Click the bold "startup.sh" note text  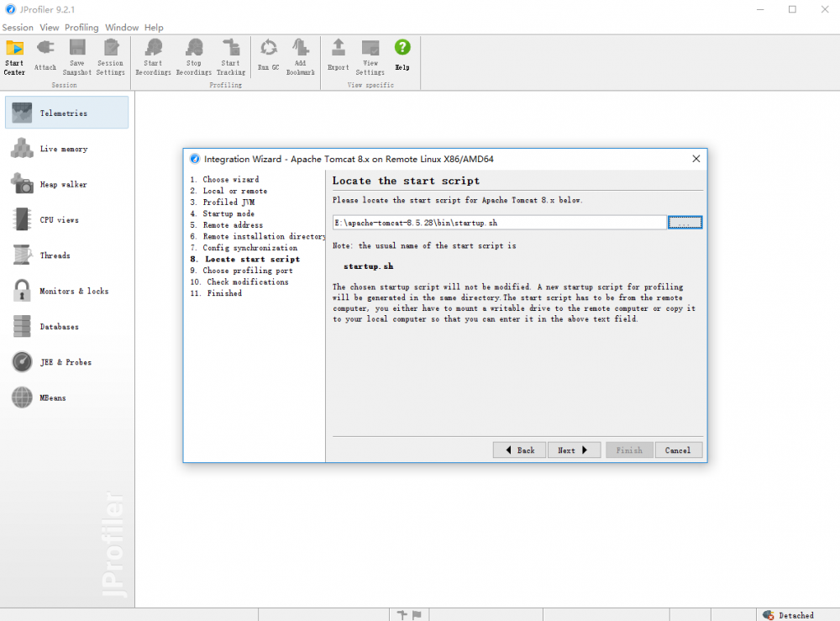(369, 266)
